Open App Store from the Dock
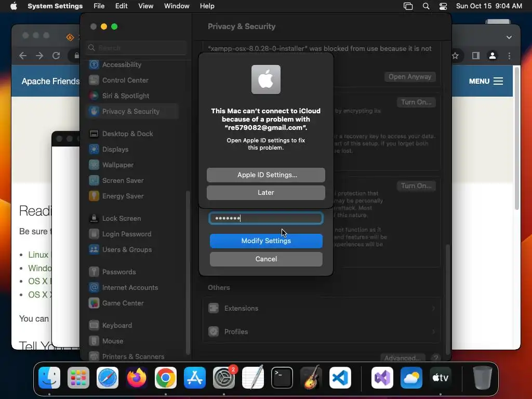Viewport: 532px width, 399px height. pyautogui.click(x=195, y=378)
